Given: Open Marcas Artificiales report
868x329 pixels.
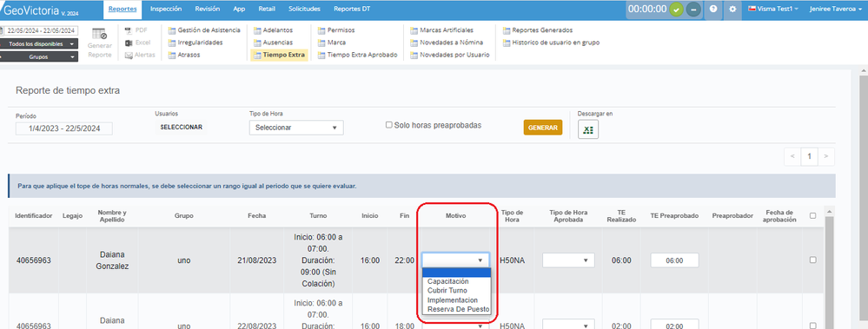Looking at the screenshot, I should [441, 30].
